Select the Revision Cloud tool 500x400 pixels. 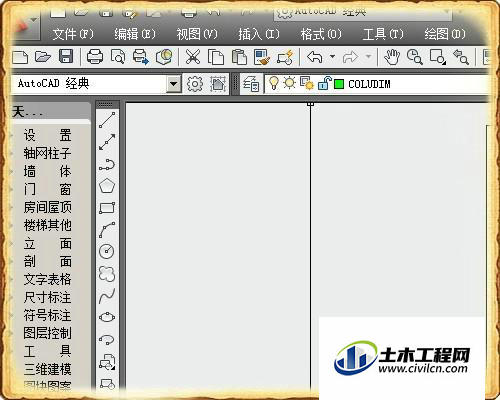pos(107,274)
